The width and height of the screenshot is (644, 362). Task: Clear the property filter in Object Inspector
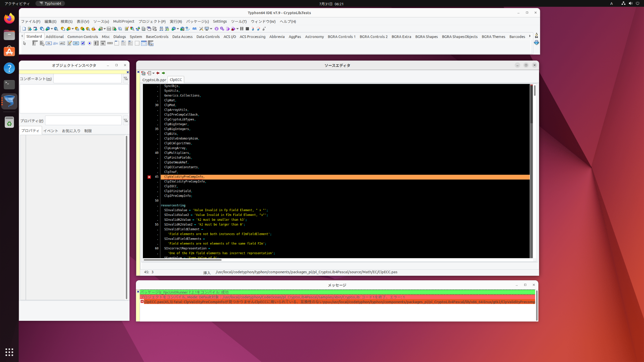pyautogui.click(x=126, y=121)
